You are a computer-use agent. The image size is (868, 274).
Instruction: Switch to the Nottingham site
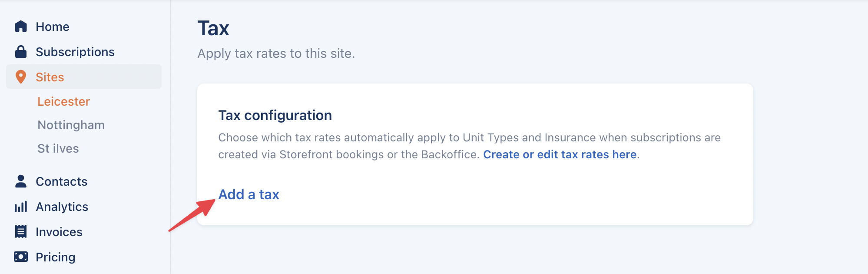71,125
